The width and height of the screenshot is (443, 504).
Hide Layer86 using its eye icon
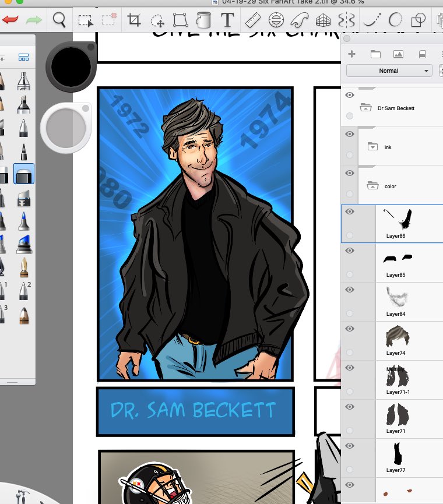click(350, 211)
